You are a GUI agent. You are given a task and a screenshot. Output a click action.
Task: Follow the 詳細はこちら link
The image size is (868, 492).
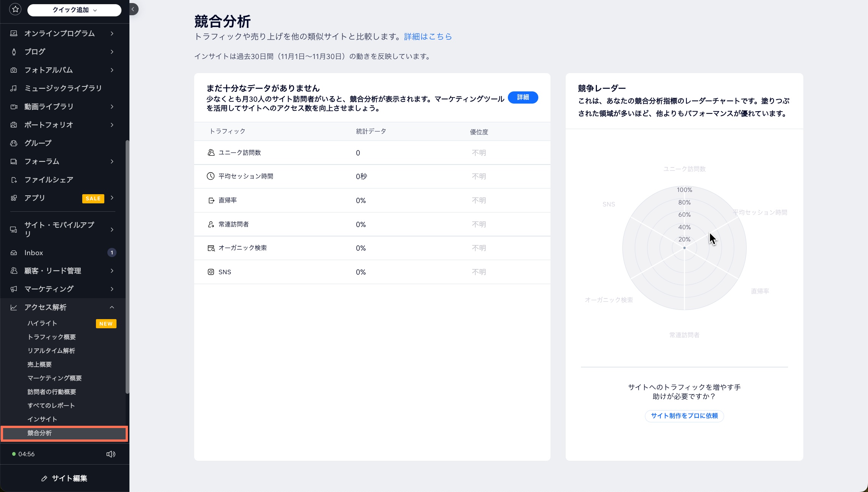428,37
